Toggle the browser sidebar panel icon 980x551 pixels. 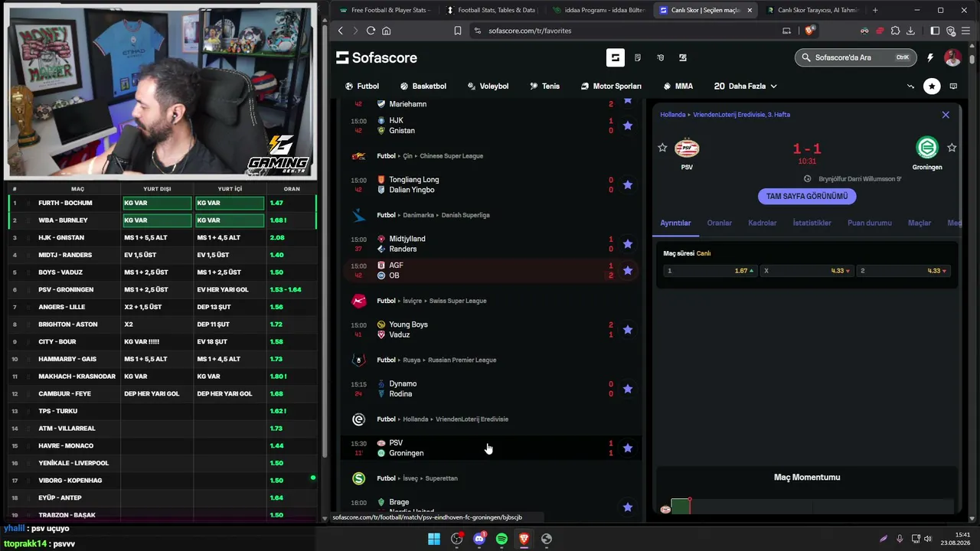(935, 31)
